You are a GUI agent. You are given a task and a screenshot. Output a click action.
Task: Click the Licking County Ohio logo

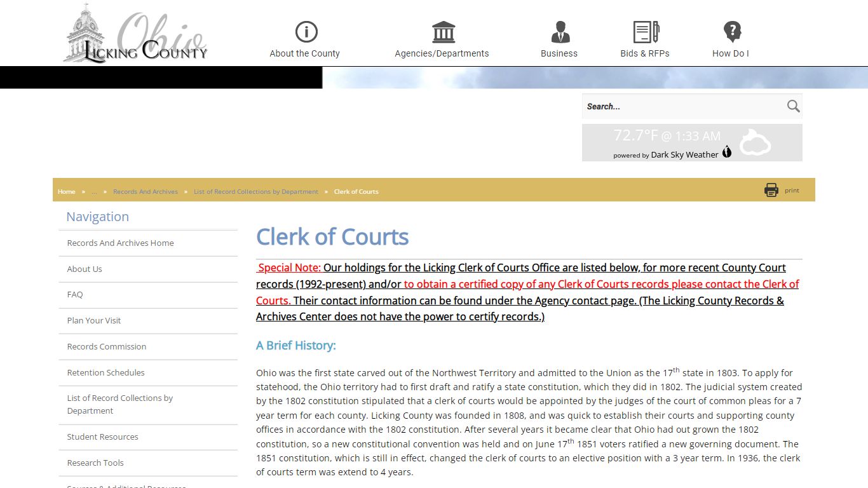click(135, 33)
